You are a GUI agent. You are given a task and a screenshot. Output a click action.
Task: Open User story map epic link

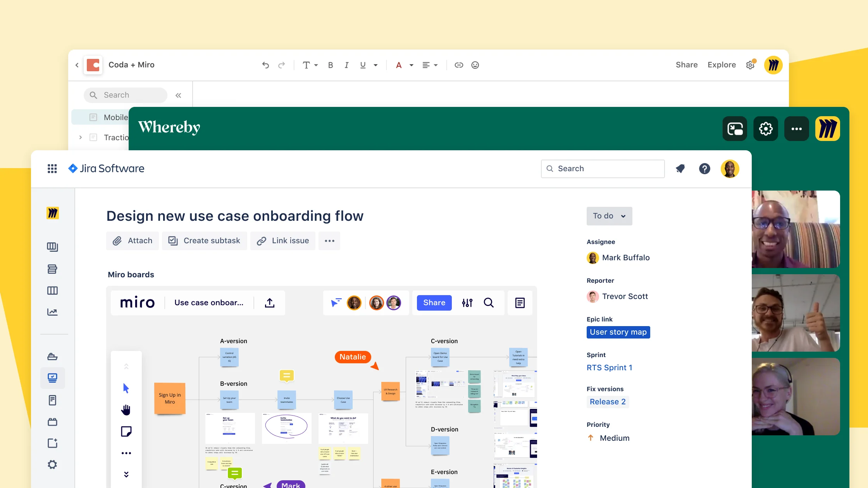(x=618, y=332)
